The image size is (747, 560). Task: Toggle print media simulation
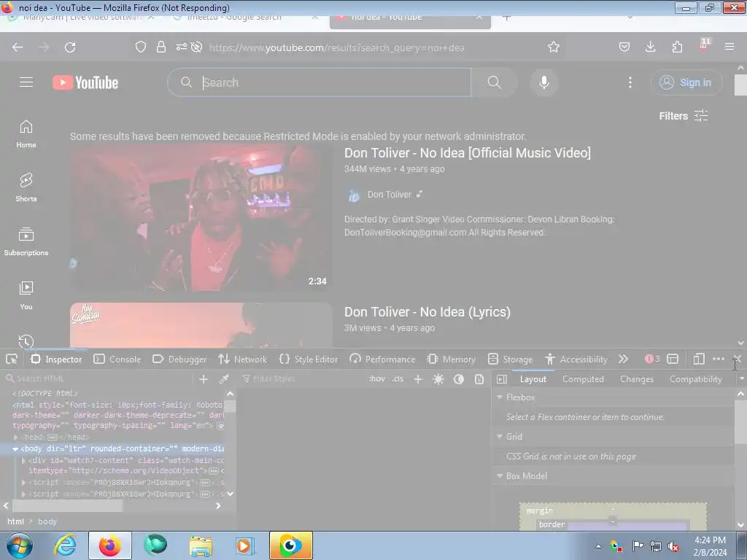pyautogui.click(x=479, y=379)
